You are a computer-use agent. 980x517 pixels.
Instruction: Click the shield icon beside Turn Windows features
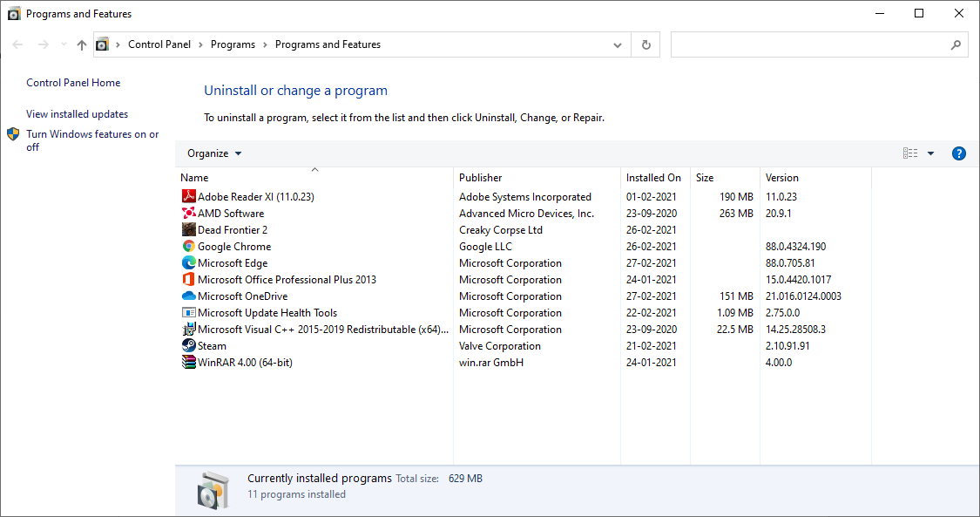tap(13, 133)
